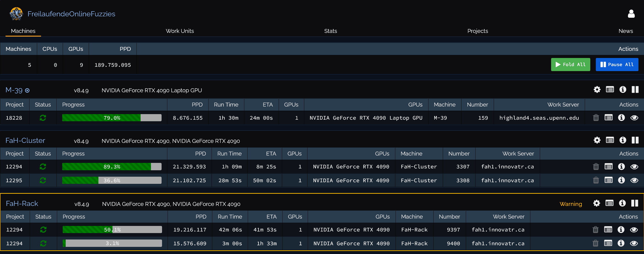Click the 36.6% progress bar

click(x=112, y=180)
